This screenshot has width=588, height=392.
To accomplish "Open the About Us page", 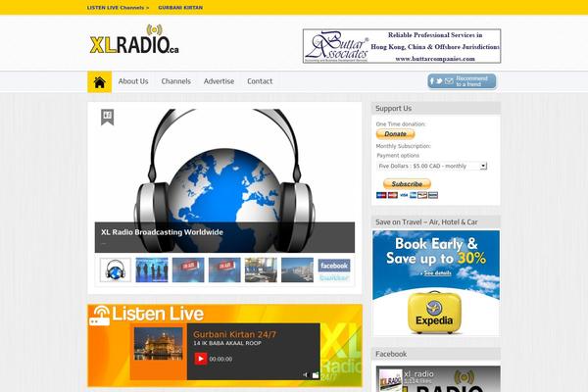I will click(x=133, y=81).
